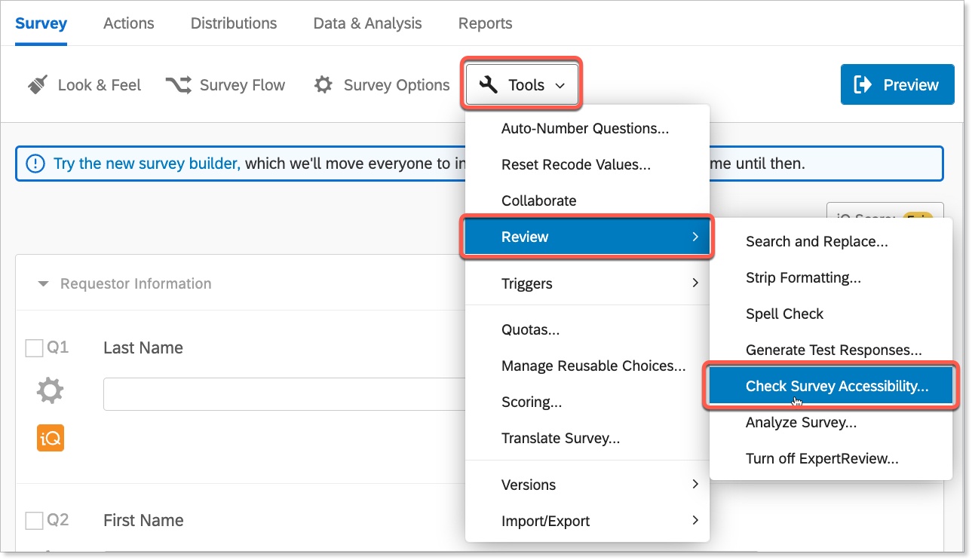Click the wrench icon in Tools button

click(x=489, y=85)
